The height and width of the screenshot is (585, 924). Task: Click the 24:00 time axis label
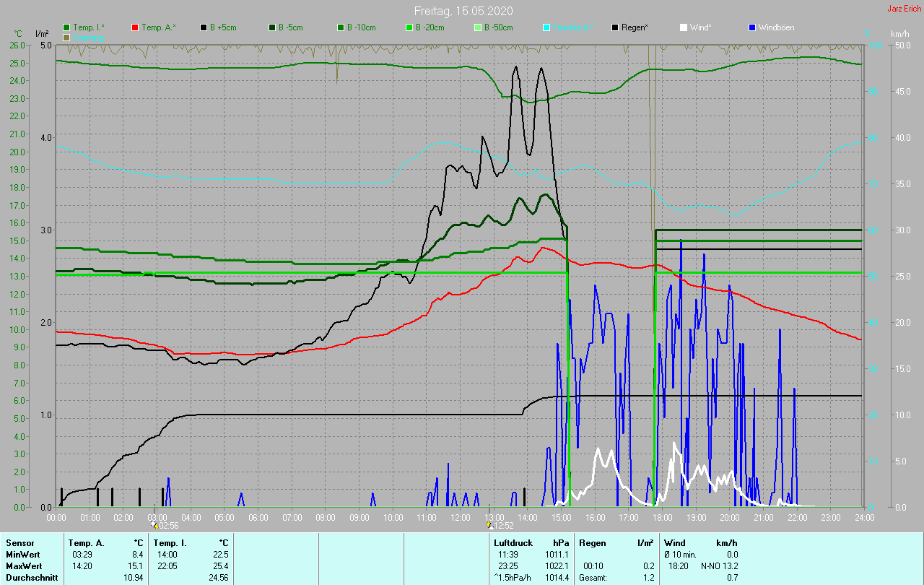point(863,518)
